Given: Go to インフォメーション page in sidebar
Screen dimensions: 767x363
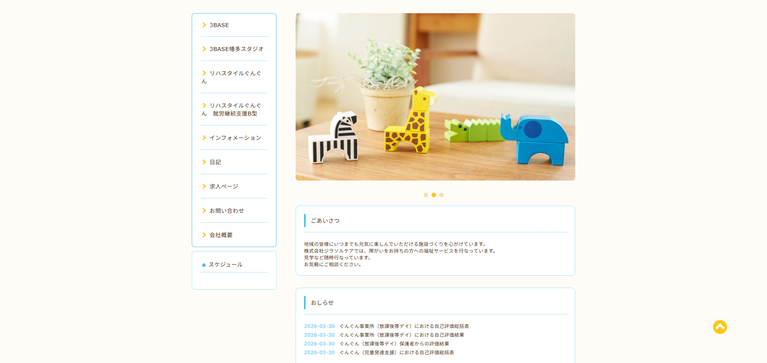Looking at the screenshot, I should point(235,138).
